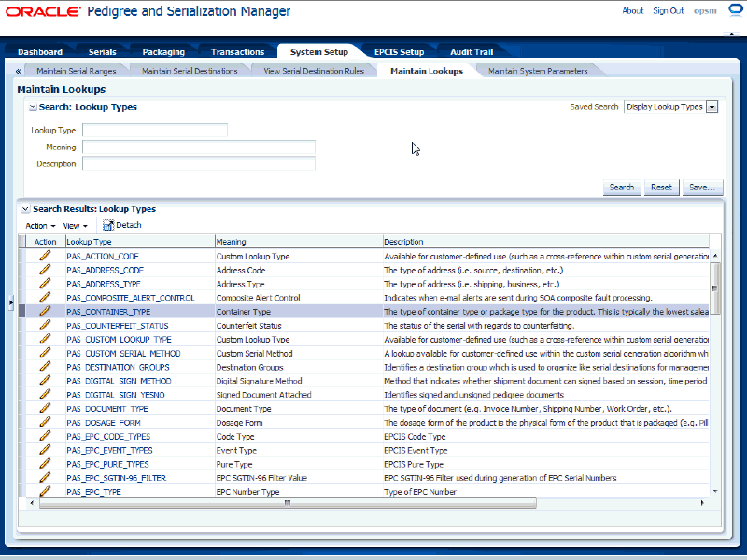
Task: Click the Detach table icon
Action: coord(108,225)
